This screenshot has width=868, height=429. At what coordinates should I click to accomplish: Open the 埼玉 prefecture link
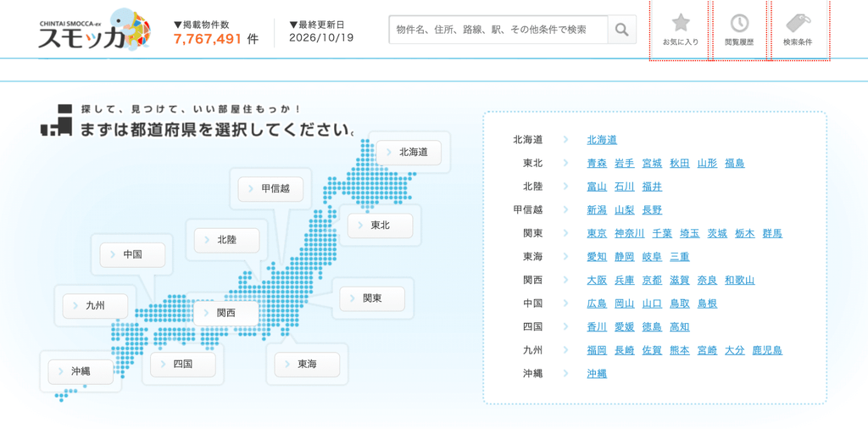pos(690,234)
